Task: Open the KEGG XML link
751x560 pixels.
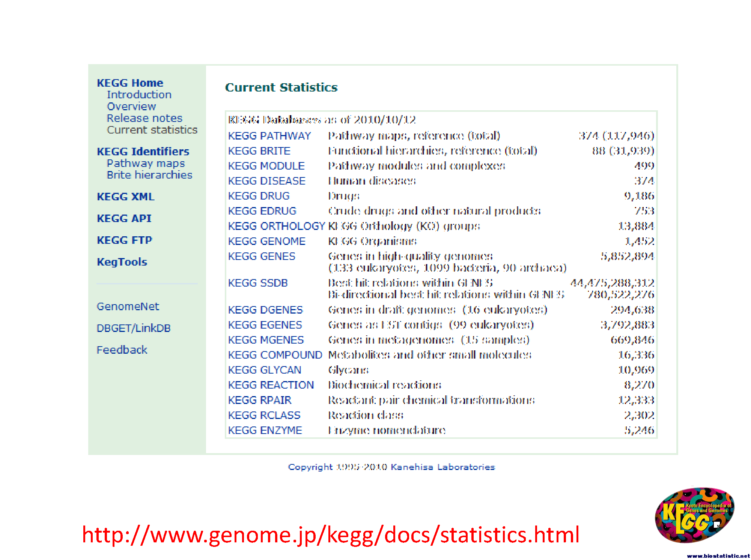Action: [126, 197]
